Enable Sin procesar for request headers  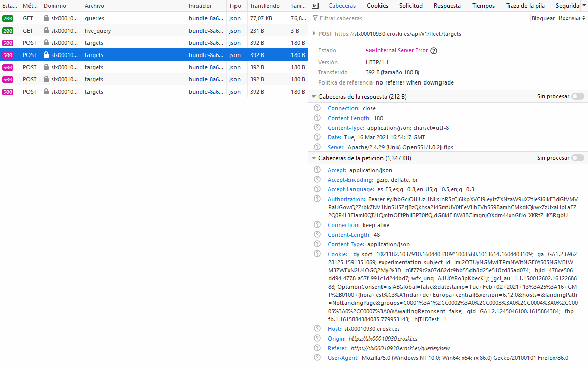coord(577,158)
